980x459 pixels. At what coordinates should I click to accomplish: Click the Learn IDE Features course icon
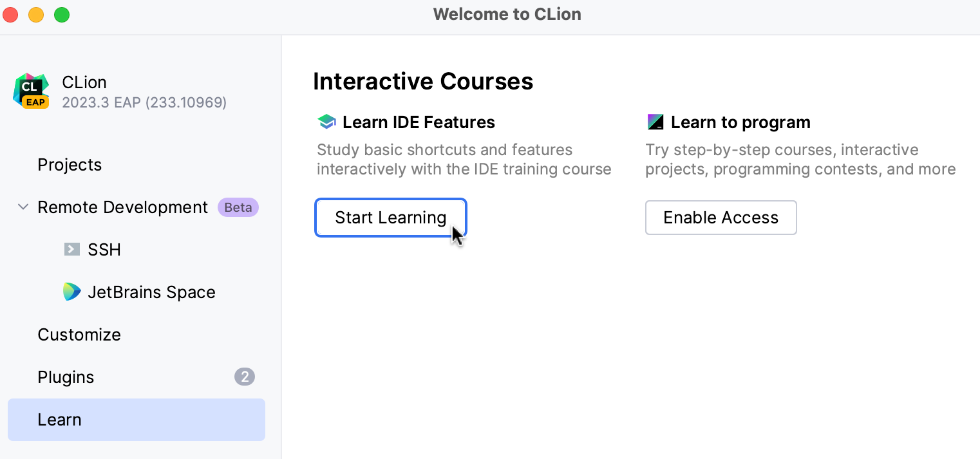(326, 121)
